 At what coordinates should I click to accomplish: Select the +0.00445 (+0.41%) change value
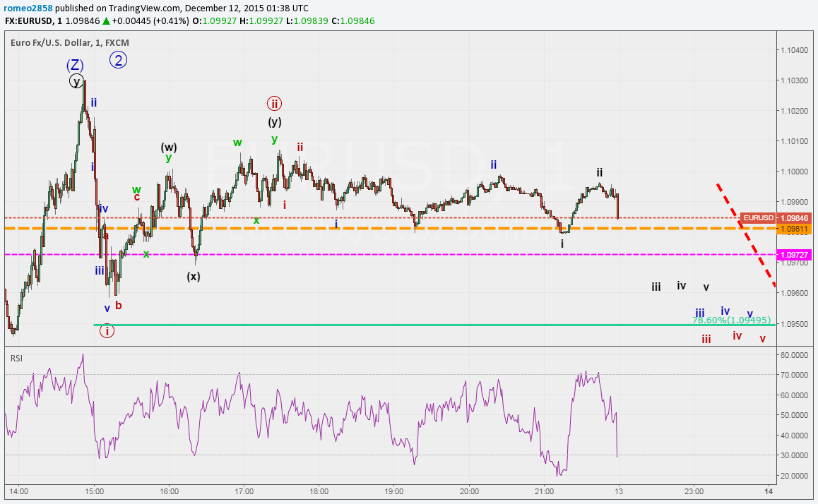pyautogui.click(x=150, y=21)
